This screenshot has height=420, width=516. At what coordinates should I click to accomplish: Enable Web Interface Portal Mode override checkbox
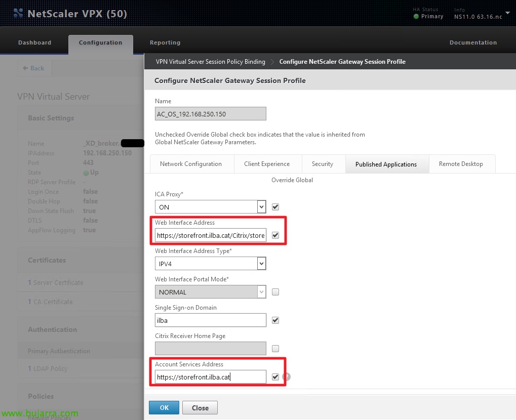pos(275,292)
